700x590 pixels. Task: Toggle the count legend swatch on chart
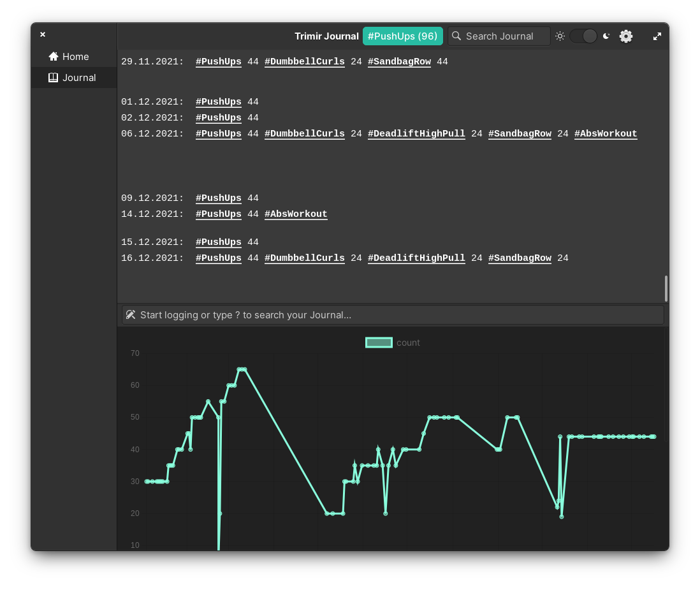pyautogui.click(x=379, y=343)
